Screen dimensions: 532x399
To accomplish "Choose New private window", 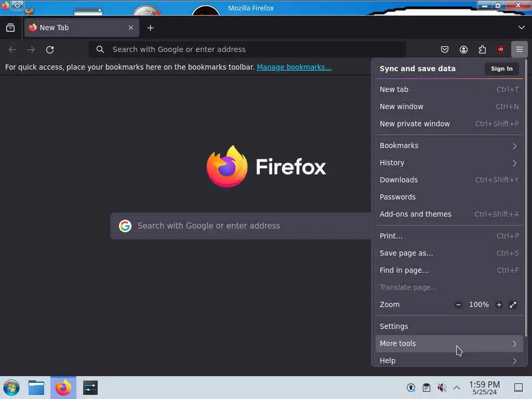I will pos(449,124).
